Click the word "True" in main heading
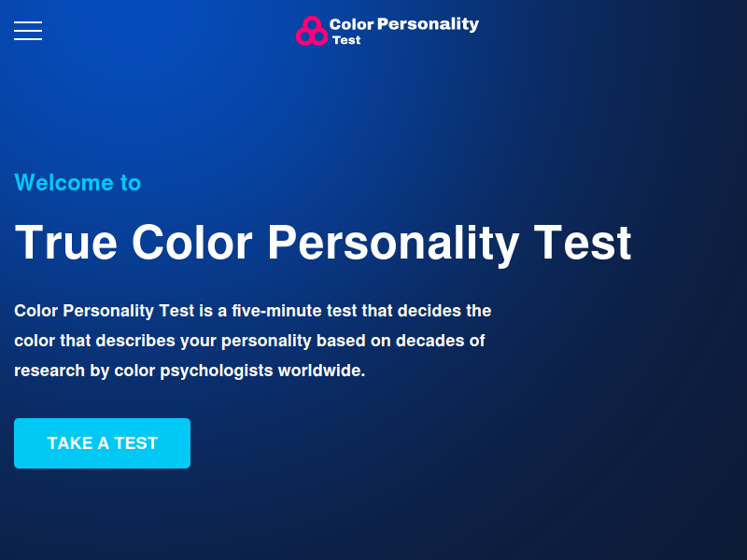The width and height of the screenshot is (747, 560). [x=66, y=243]
